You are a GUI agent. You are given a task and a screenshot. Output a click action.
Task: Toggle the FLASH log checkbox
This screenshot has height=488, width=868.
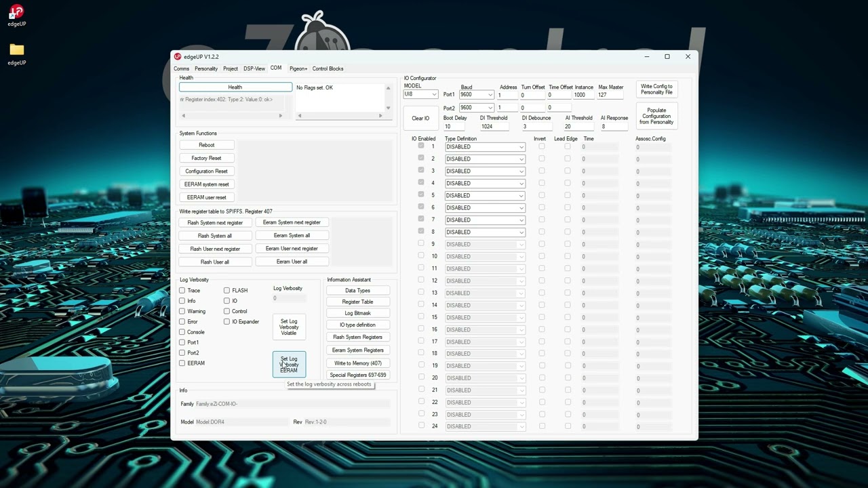coord(226,291)
